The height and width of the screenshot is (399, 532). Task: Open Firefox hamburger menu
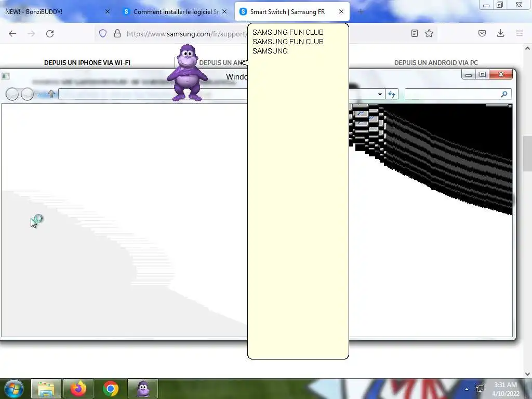click(x=520, y=33)
